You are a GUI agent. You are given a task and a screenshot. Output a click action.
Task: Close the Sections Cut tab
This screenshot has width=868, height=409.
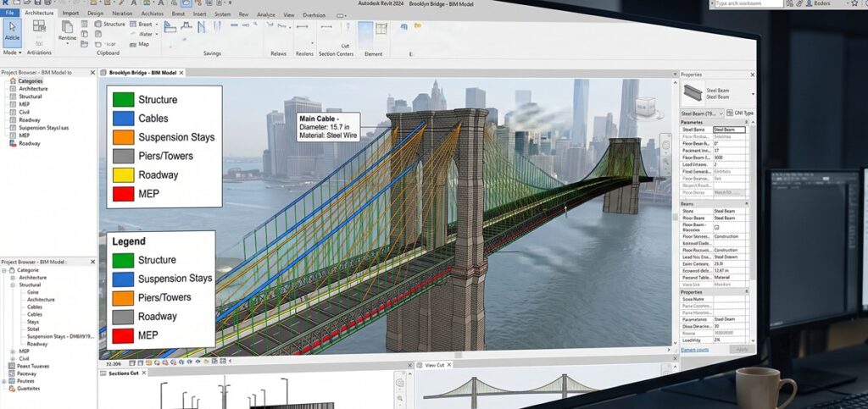pyautogui.click(x=144, y=373)
